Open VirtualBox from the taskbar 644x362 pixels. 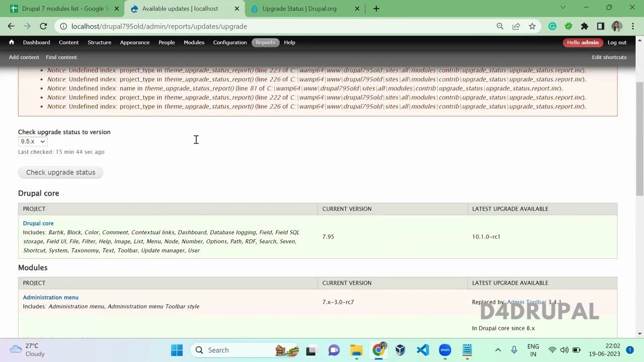(400, 350)
